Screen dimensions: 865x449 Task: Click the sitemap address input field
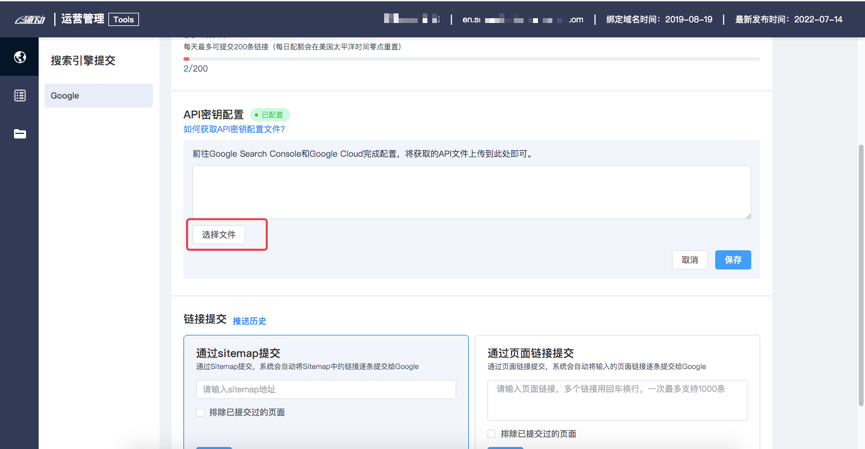point(325,389)
